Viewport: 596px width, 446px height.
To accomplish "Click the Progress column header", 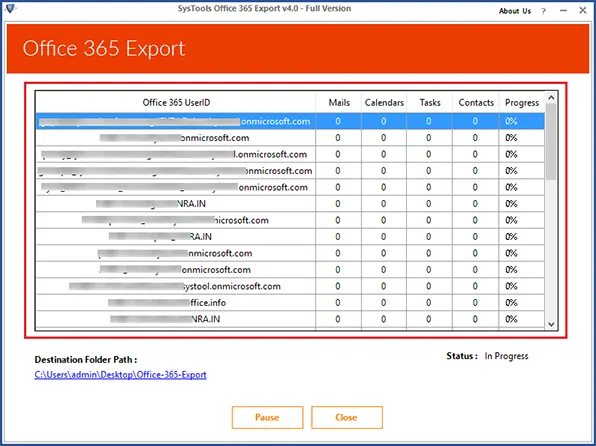I will point(522,103).
